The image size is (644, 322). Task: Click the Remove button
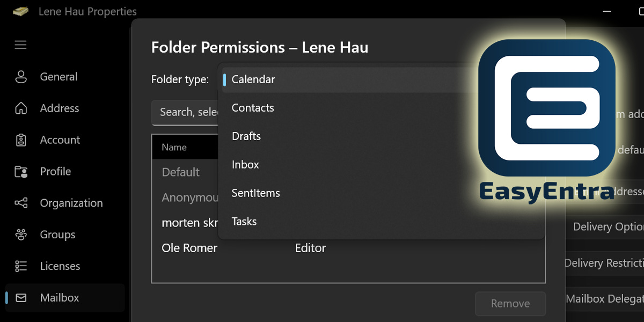pyautogui.click(x=510, y=304)
